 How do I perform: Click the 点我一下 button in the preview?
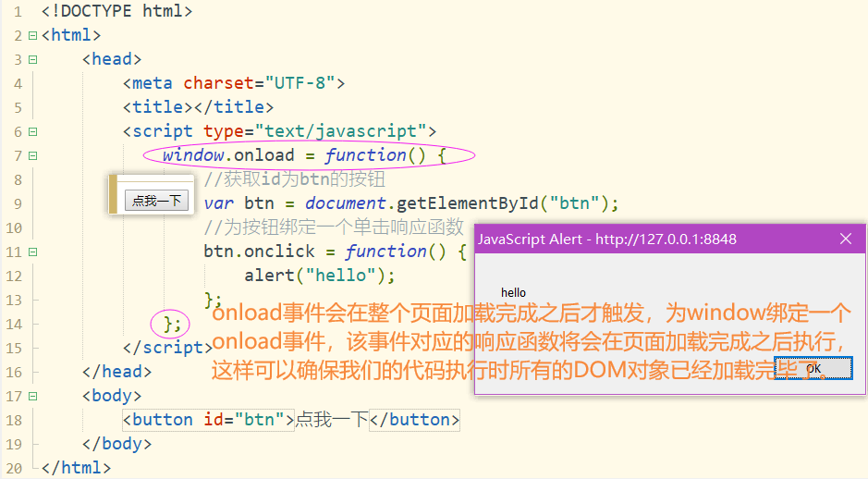point(156,201)
